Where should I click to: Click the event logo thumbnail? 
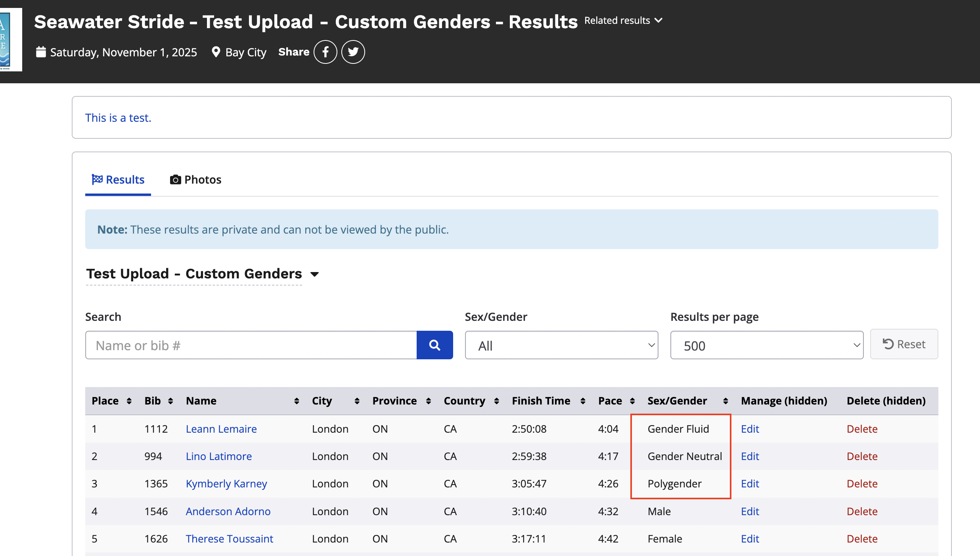tap(10, 40)
